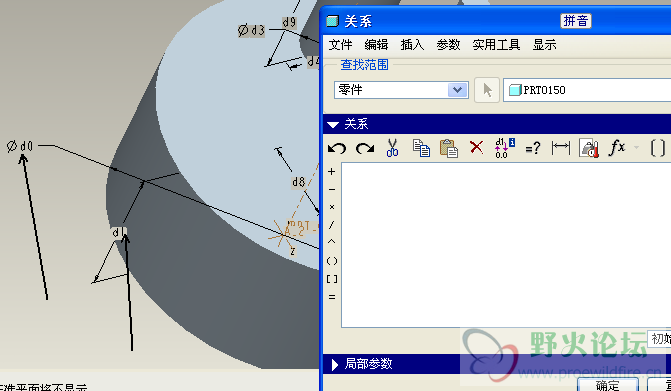Click the scissors cut icon
Screen dimensions: 671x391
pyautogui.click(x=392, y=148)
